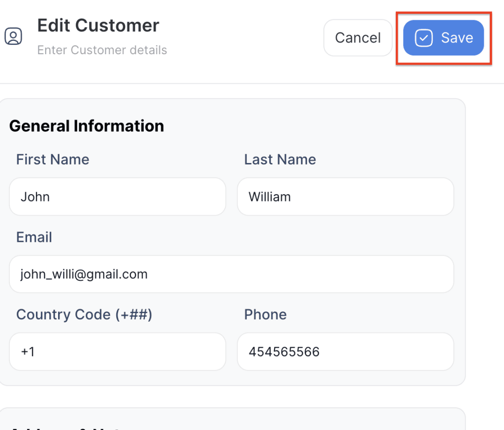Click the Last Name field containing William
Viewport: 504px width, 430px height.
click(x=345, y=197)
